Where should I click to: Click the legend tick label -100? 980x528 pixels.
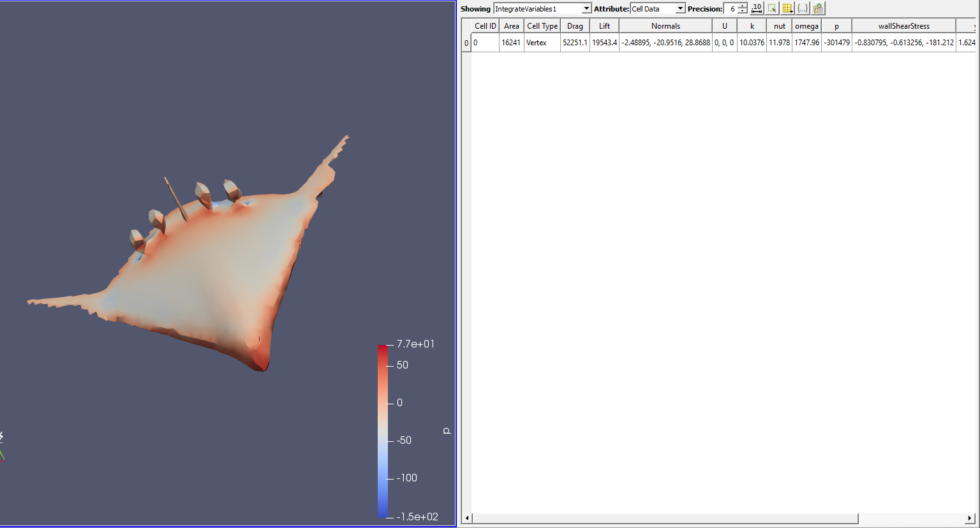pos(406,478)
